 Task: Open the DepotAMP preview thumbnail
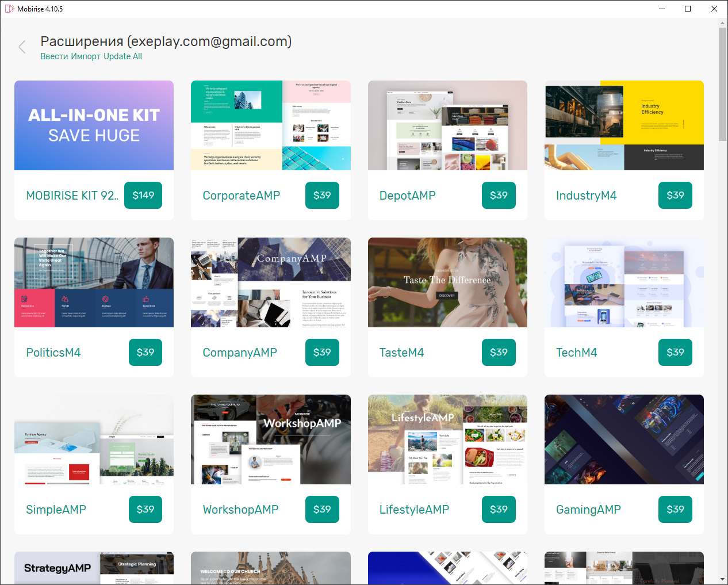(447, 125)
